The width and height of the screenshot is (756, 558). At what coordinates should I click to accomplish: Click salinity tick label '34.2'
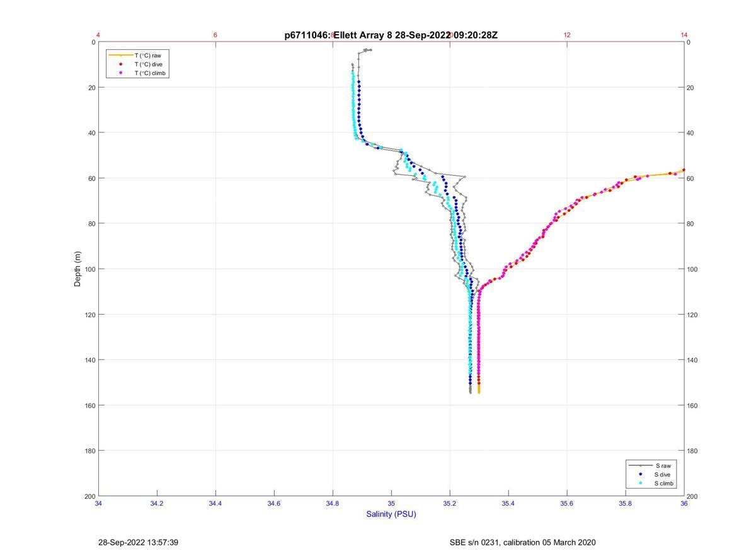(x=157, y=503)
